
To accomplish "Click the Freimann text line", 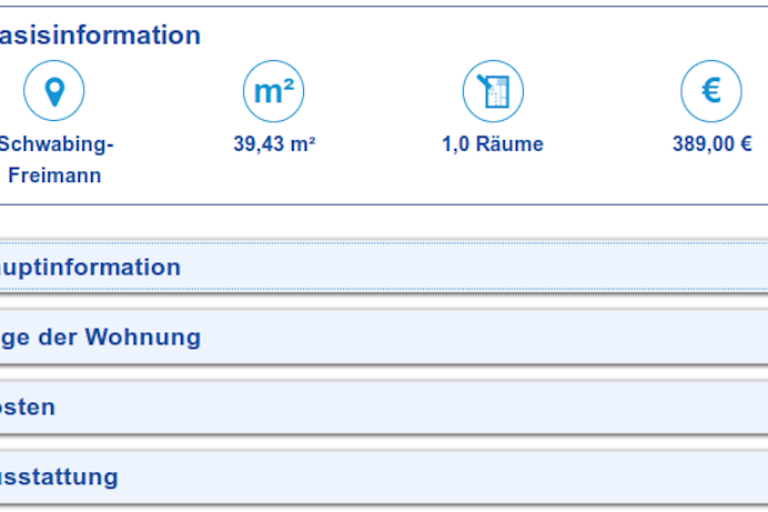I will click(x=55, y=176).
